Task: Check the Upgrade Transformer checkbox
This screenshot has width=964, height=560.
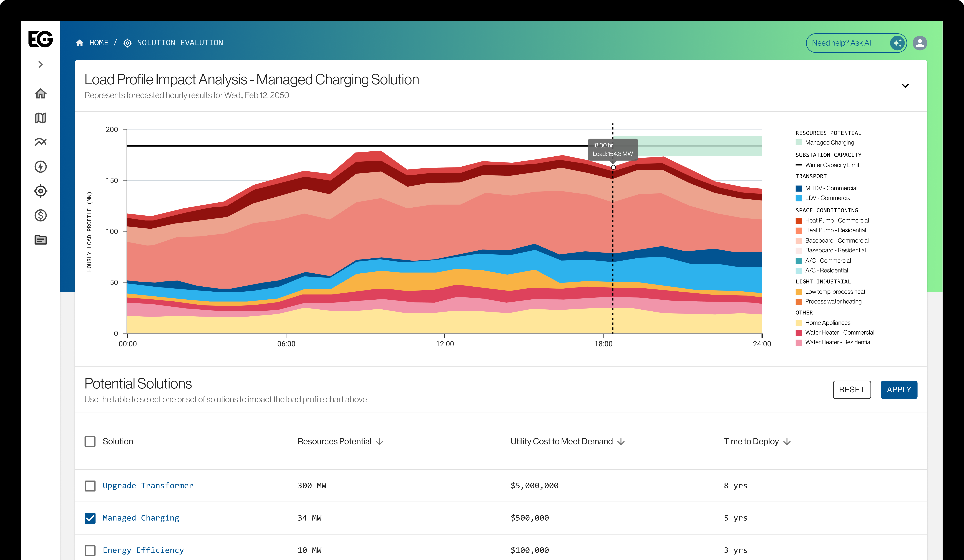Action: (x=90, y=486)
